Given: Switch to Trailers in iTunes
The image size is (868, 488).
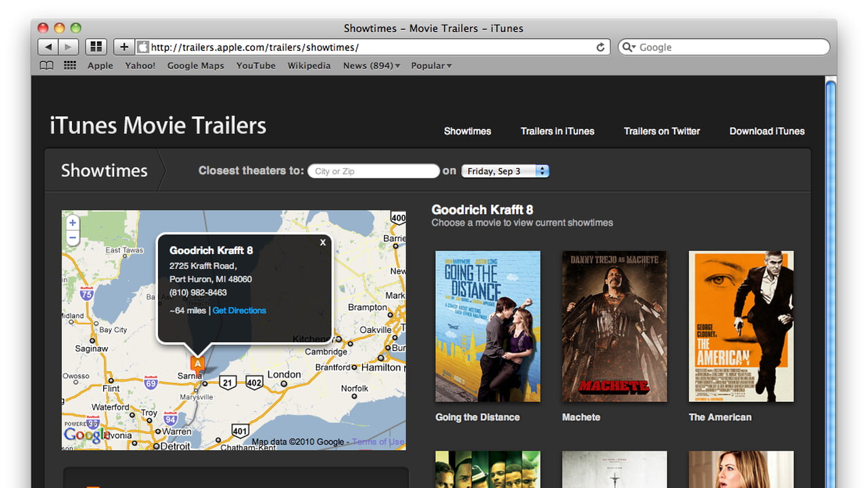Looking at the screenshot, I should pyautogui.click(x=557, y=131).
